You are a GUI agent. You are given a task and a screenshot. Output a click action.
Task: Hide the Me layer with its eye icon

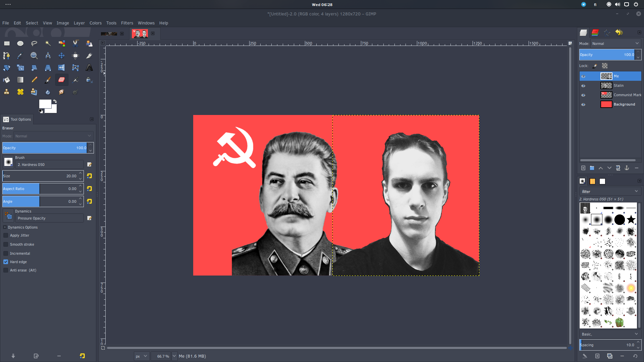583,76
